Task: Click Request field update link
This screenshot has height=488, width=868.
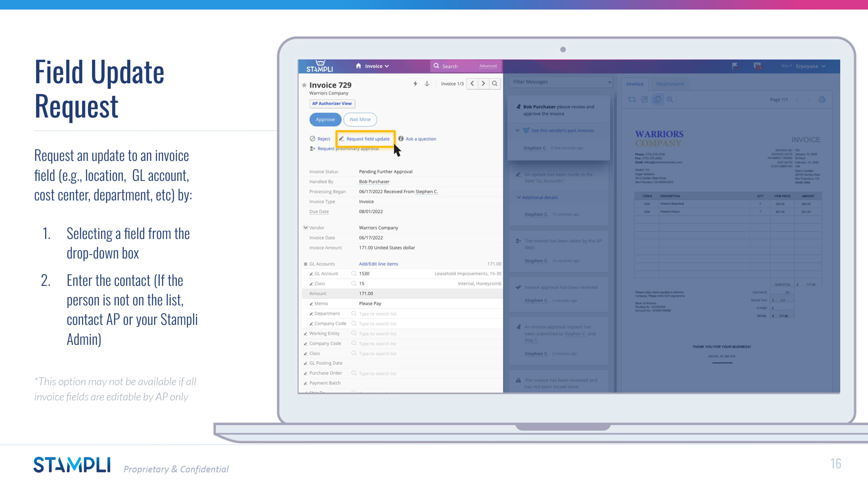Action: click(x=368, y=139)
